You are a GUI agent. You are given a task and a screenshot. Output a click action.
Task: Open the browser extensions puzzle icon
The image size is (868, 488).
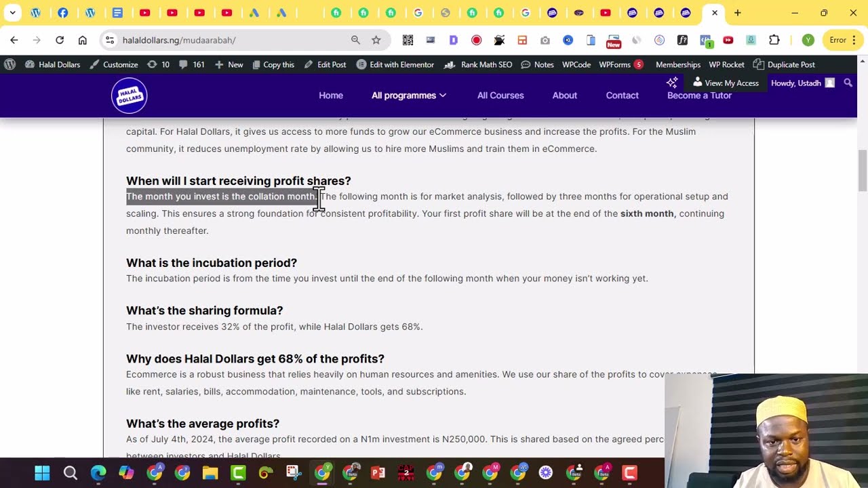(x=774, y=40)
